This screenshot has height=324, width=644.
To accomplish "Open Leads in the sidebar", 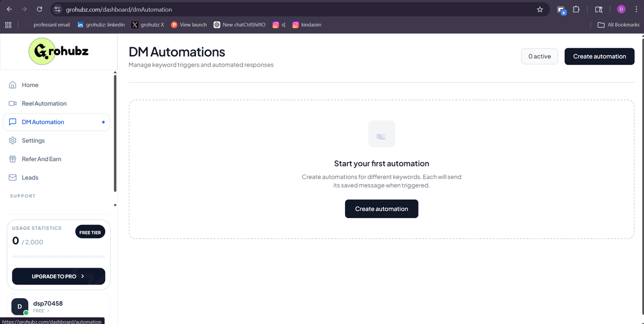I will point(56,177).
